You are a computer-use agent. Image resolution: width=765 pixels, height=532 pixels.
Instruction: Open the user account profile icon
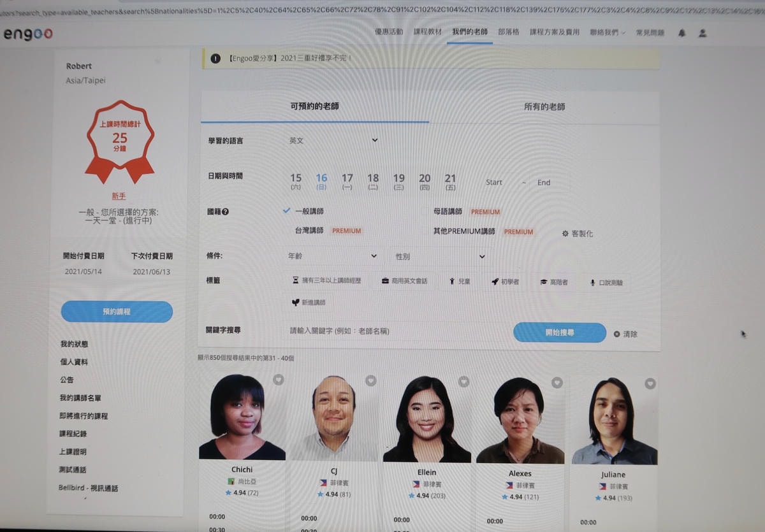point(703,33)
